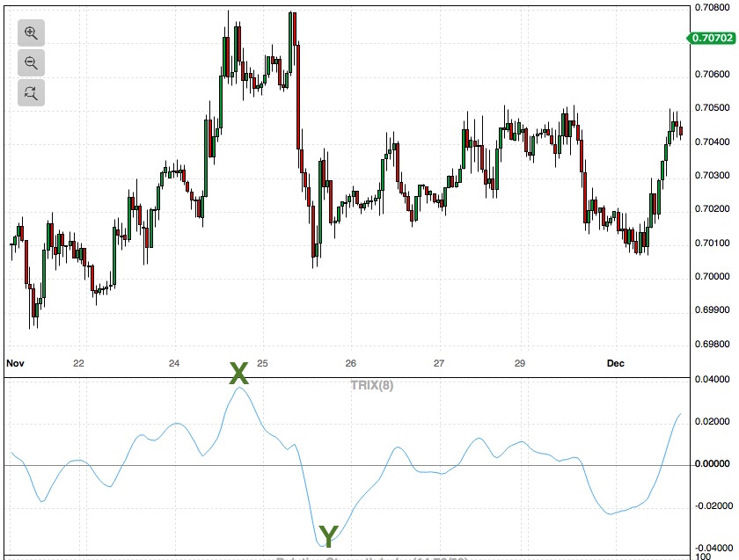Click the 0.70600 price axis label

pos(712,75)
